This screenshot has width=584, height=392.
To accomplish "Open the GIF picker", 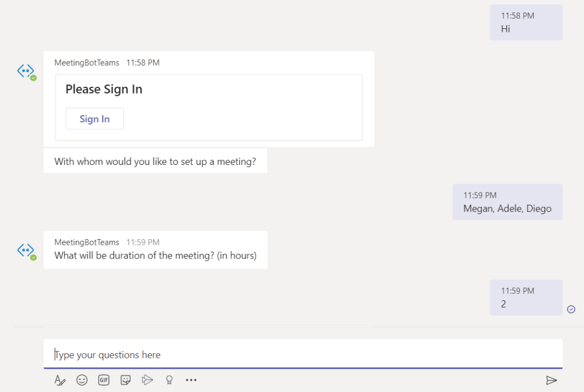I will click(104, 380).
